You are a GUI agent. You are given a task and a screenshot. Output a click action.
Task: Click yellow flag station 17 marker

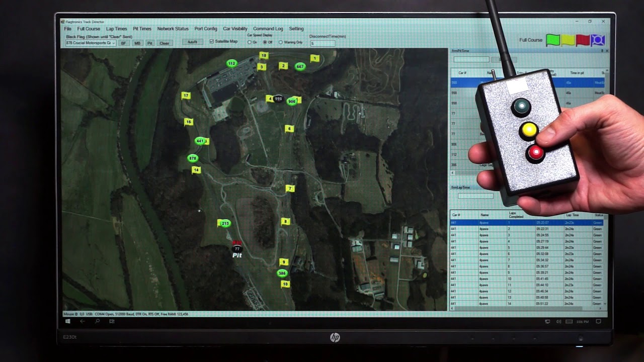point(186,96)
